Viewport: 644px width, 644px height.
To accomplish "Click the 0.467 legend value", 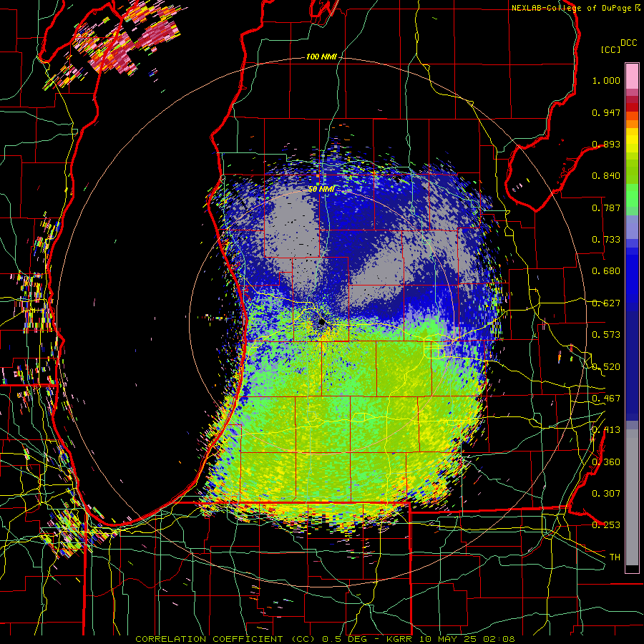I will (x=606, y=399).
